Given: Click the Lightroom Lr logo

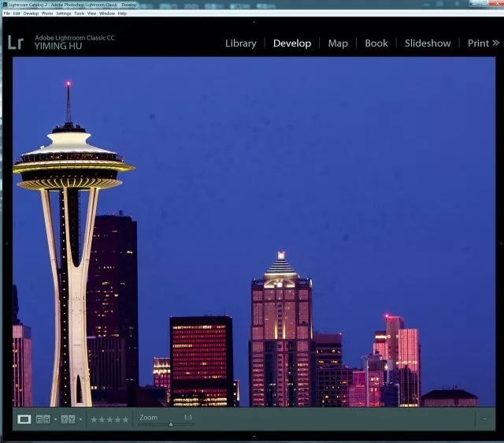Looking at the screenshot, I should click(16, 43).
